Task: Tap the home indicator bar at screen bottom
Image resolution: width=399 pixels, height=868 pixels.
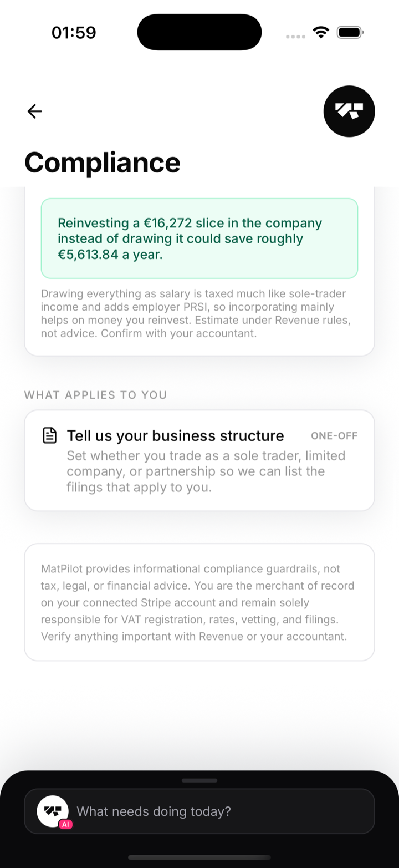Action: tap(199, 857)
